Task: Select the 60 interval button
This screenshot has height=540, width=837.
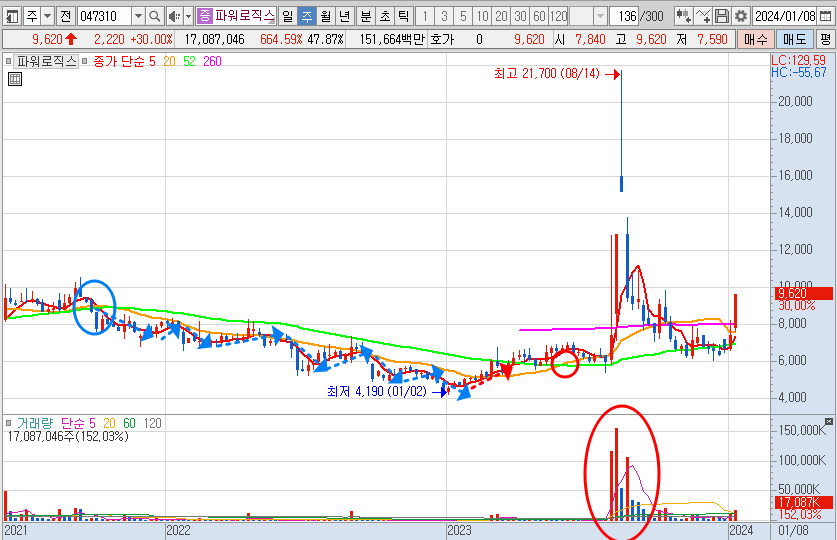Action: coord(539,16)
